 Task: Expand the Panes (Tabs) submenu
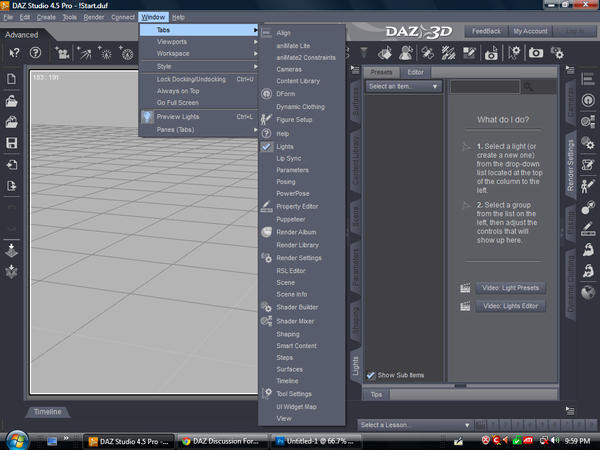[199, 130]
